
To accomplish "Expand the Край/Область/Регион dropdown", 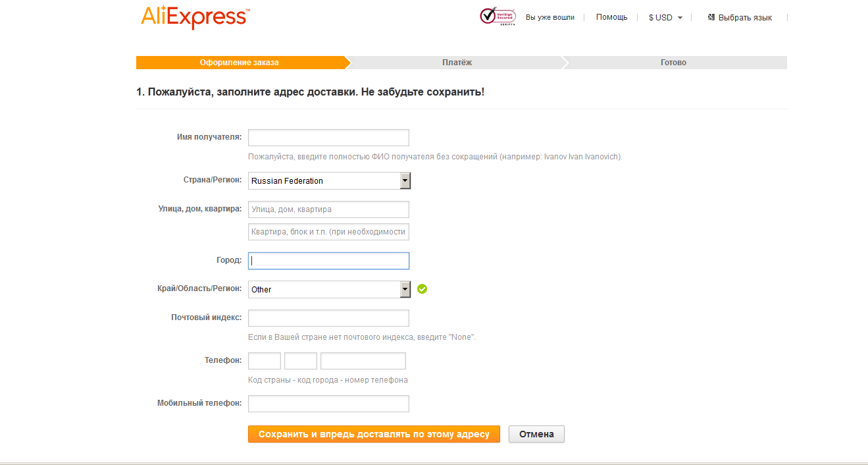I will [329, 289].
